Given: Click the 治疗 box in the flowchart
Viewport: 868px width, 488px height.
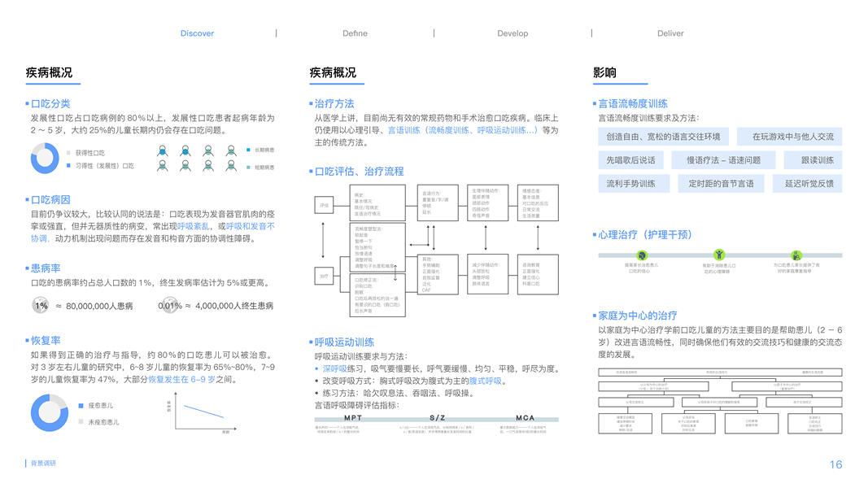Looking at the screenshot, I should tap(325, 276).
